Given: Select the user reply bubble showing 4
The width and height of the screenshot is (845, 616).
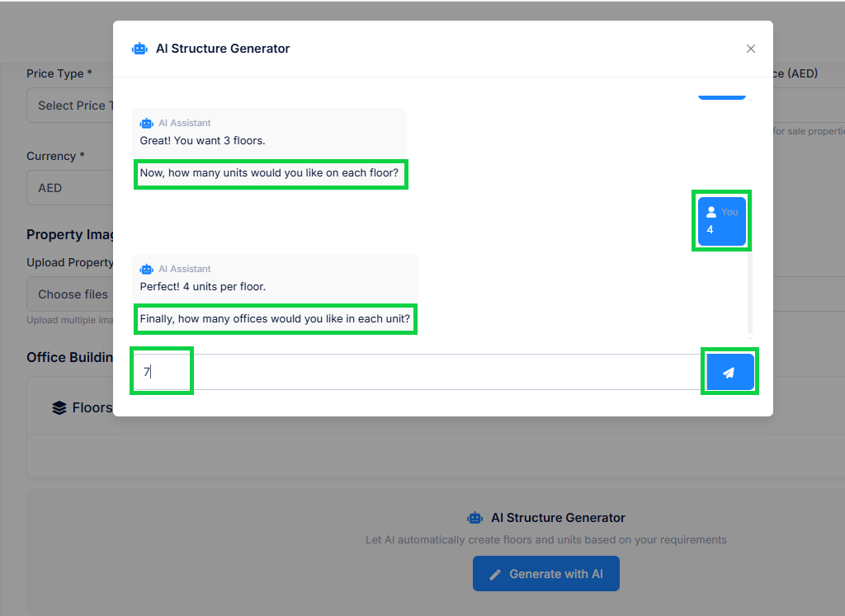Looking at the screenshot, I should [721, 221].
